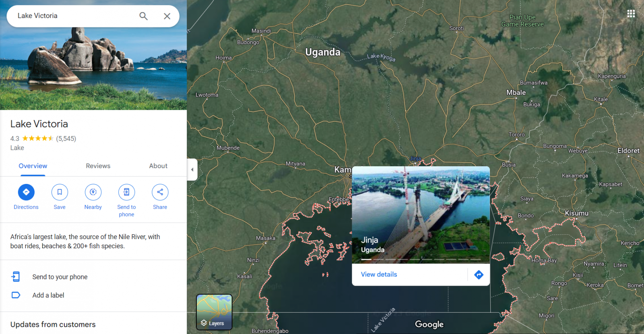Click the Masaka town label
This screenshot has width=644, height=334.
(x=266, y=238)
